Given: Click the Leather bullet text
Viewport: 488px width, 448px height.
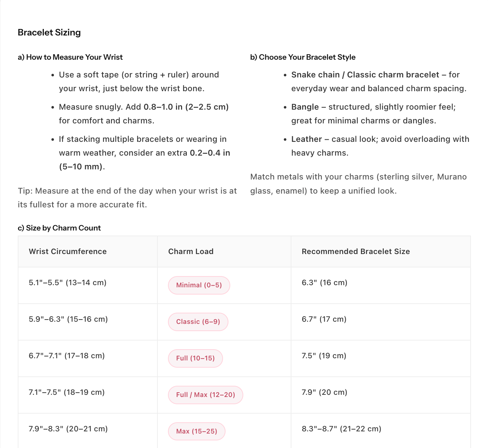Looking at the screenshot, I should tap(380, 146).
